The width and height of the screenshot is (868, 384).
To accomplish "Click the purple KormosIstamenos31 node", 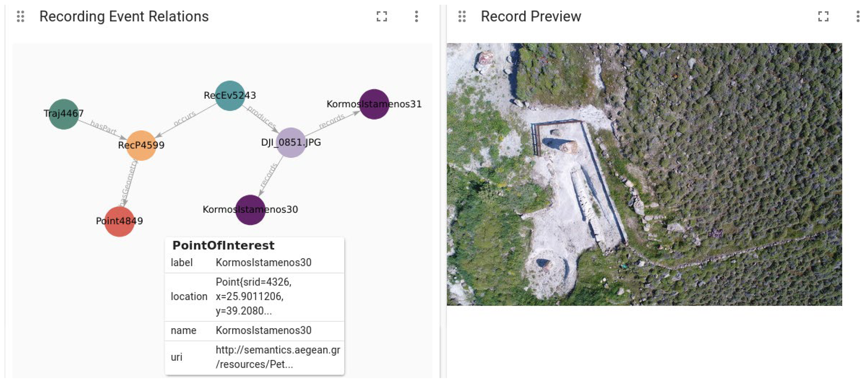I will point(374,104).
